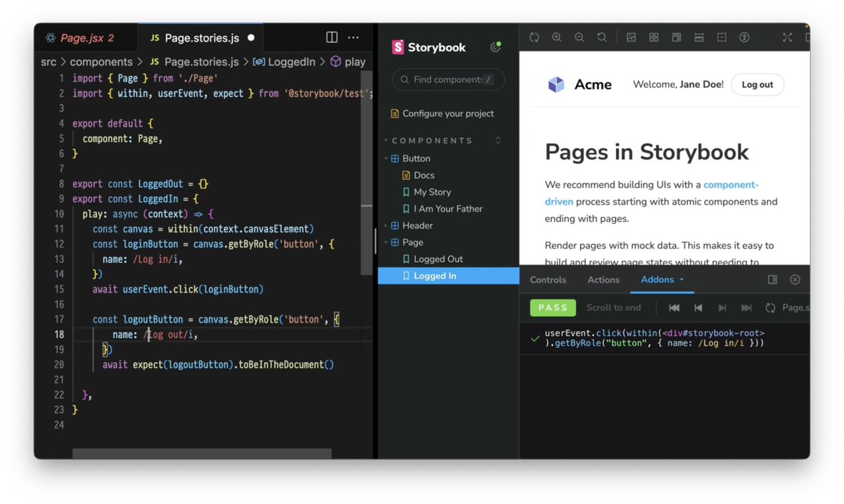Enter full screen preview mode
The image size is (844, 504).
click(787, 37)
